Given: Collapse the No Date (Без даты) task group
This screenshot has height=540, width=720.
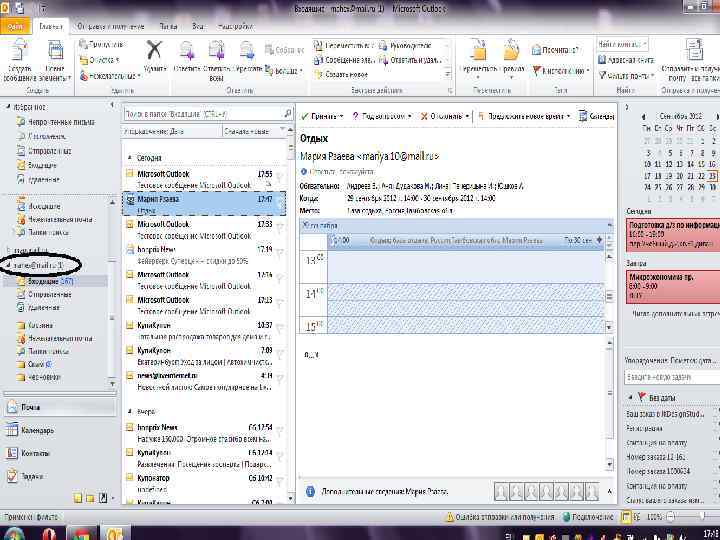Looking at the screenshot, I should click(x=630, y=398).
